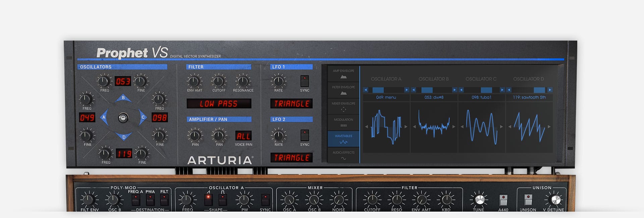Switch to the Amp Envelope tab
644x218 pixels.
tap(343, 74)
